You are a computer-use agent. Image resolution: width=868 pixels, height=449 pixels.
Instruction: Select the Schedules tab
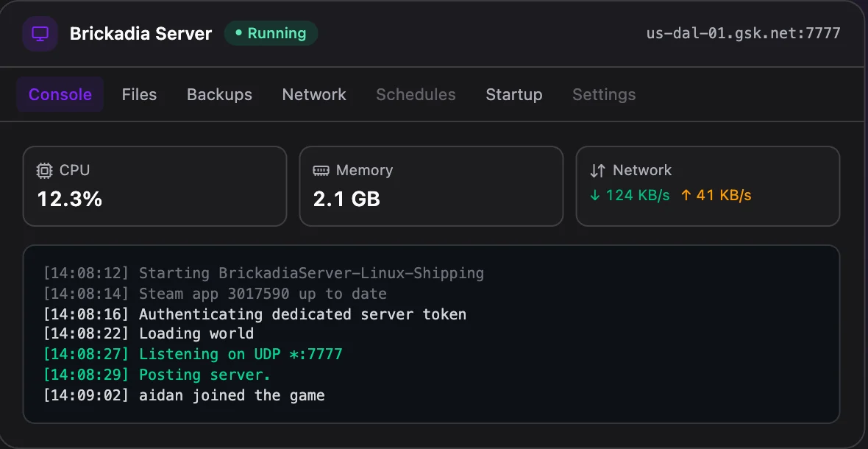point(416,95)
